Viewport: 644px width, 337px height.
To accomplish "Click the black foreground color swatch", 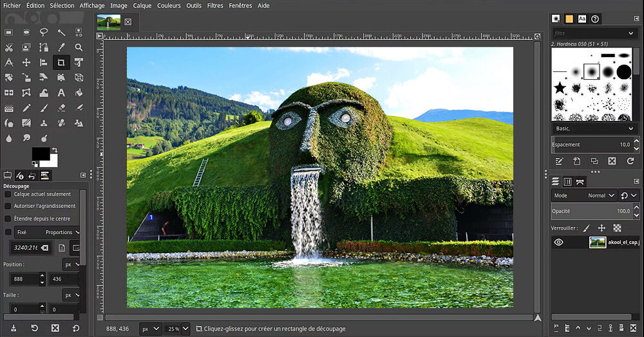I will click(40, 154).
